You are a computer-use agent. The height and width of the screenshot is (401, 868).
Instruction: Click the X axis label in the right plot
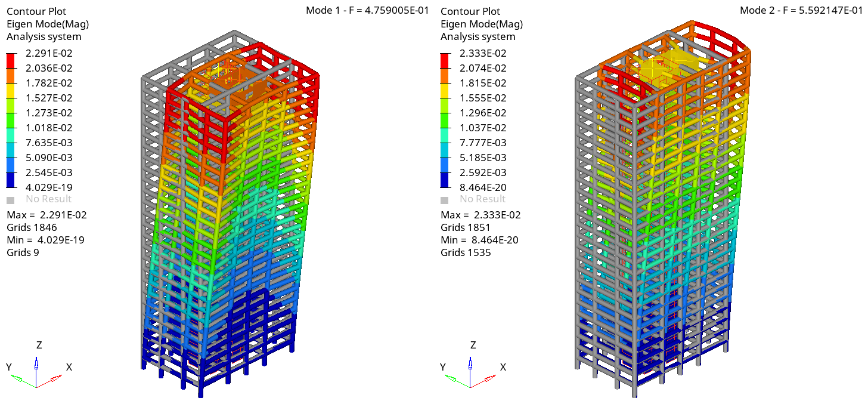coord(503,367)
